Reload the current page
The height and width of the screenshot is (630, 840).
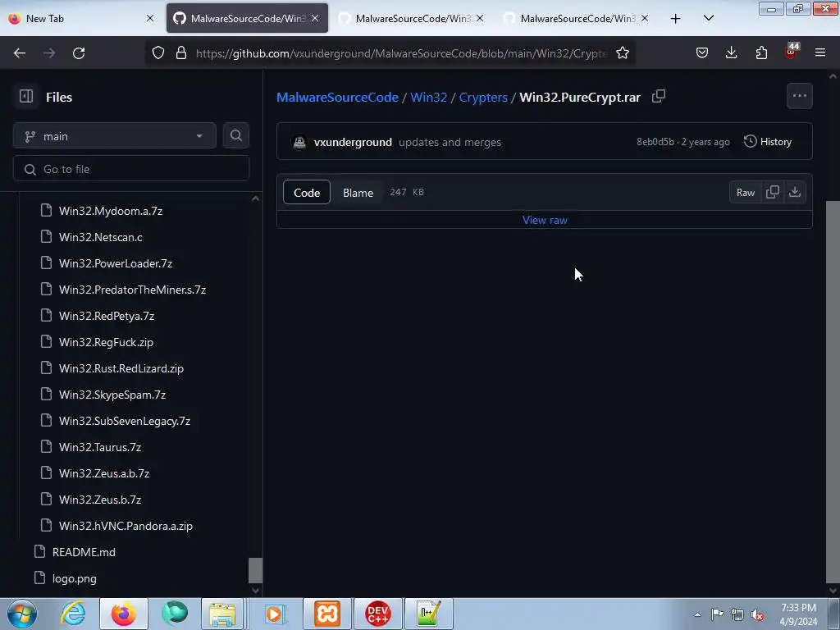[x=79, y=52]
